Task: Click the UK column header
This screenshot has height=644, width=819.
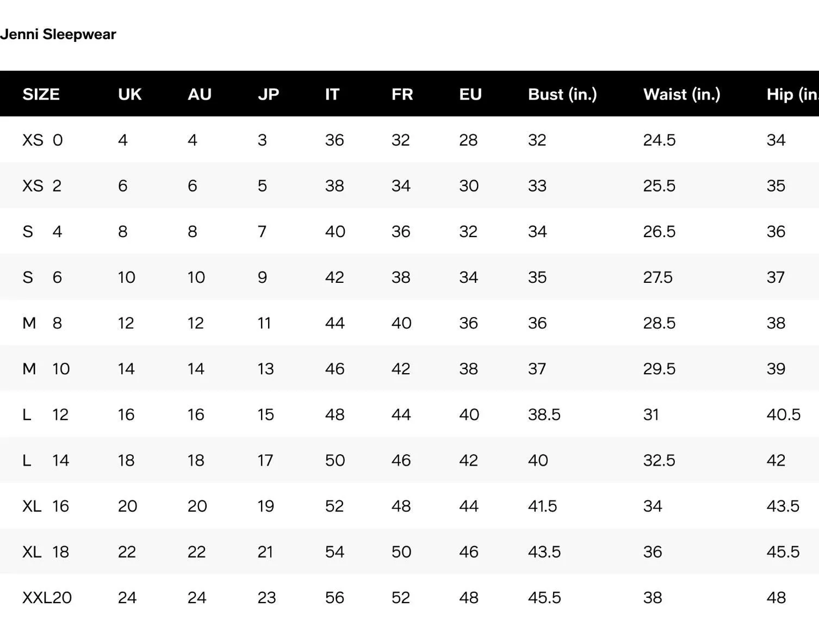Action: [x=129, y=94]
